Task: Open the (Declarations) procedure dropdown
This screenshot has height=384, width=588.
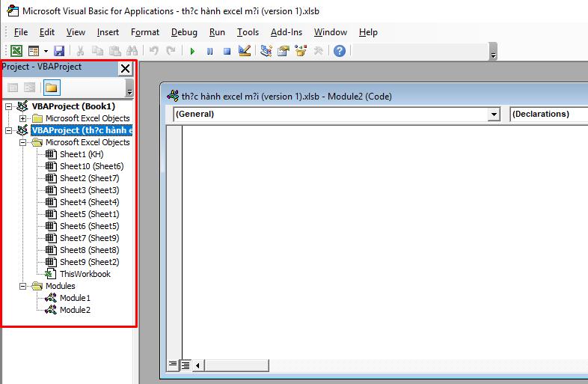Action: [x=548, y=114]
